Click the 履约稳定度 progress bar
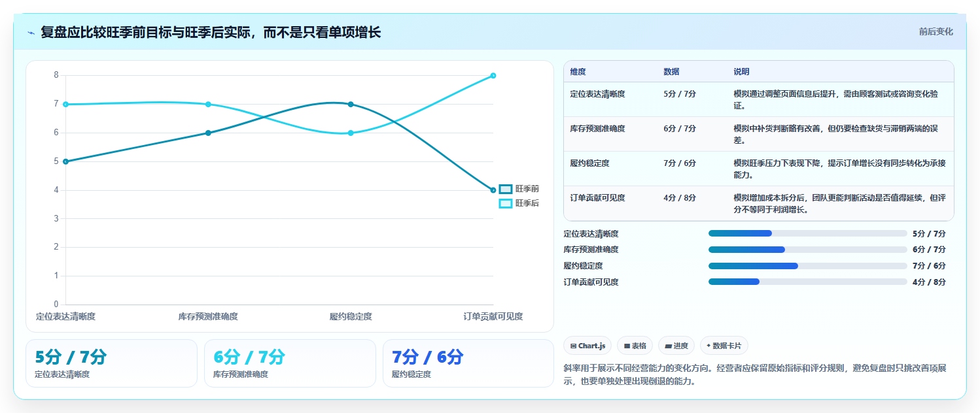The height and width of the screenshot is (413, 980). pyautogui.click(x=808, y=266)
